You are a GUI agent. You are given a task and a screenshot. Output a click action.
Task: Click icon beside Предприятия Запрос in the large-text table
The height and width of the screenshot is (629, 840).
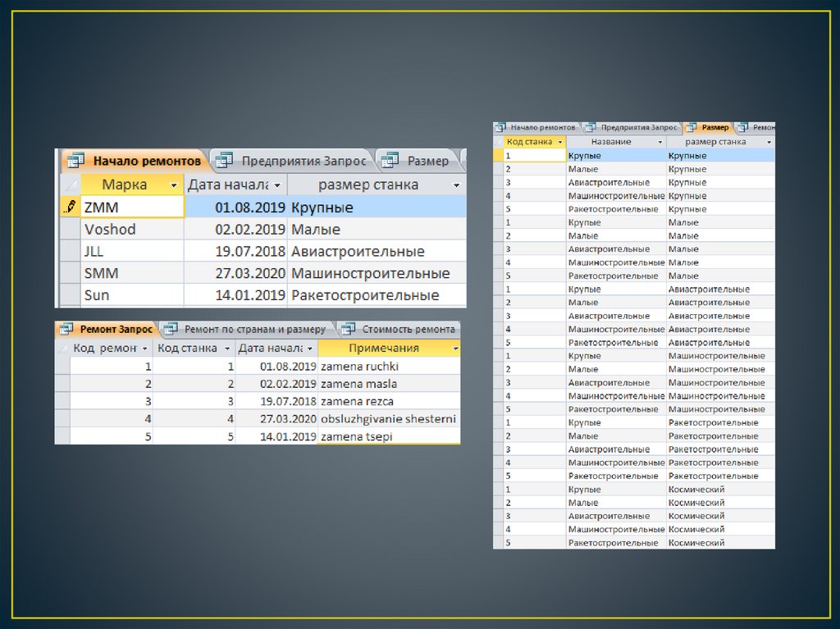(224, 161)
